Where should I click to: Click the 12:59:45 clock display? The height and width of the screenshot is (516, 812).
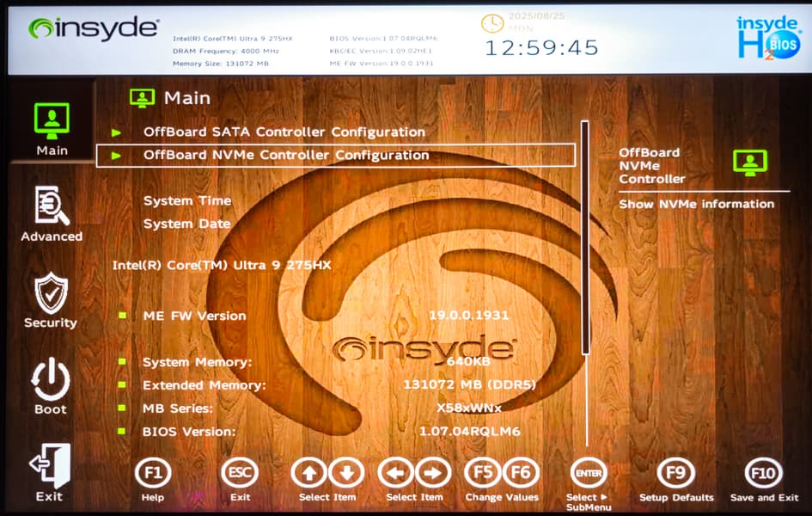(x=541, y=48)
